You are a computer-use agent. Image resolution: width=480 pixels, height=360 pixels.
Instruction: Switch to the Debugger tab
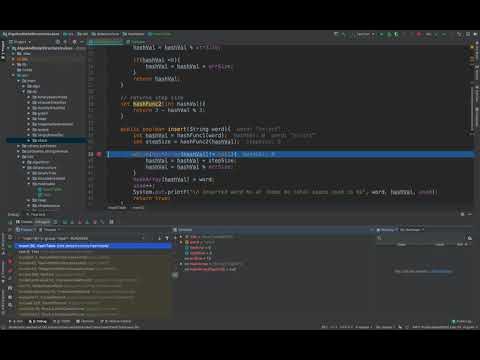coord(42,222)
